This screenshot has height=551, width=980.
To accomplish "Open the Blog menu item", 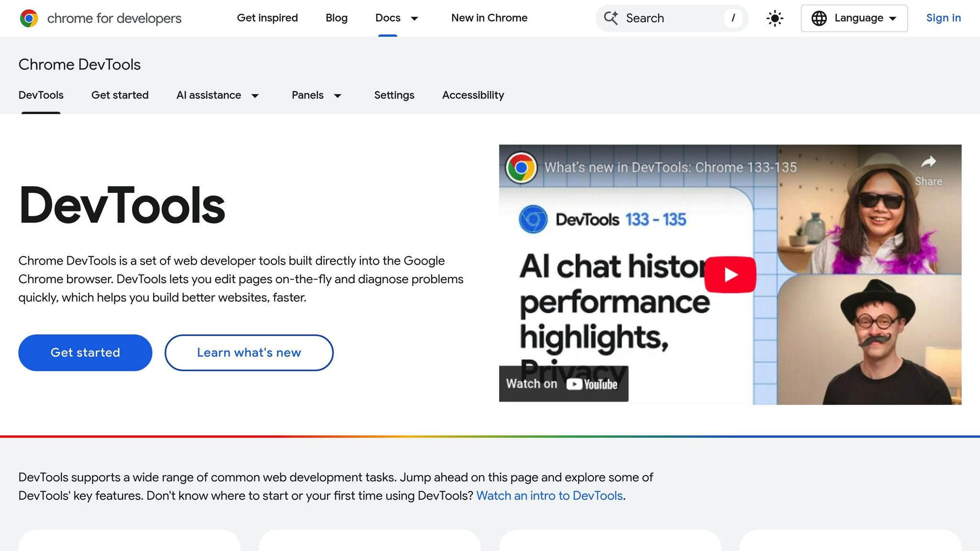I will (x=336, y=18).
